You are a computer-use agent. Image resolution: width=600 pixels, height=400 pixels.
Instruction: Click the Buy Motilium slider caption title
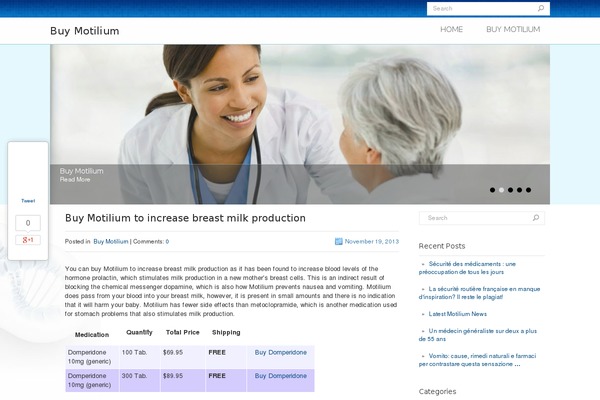[82, 171]
